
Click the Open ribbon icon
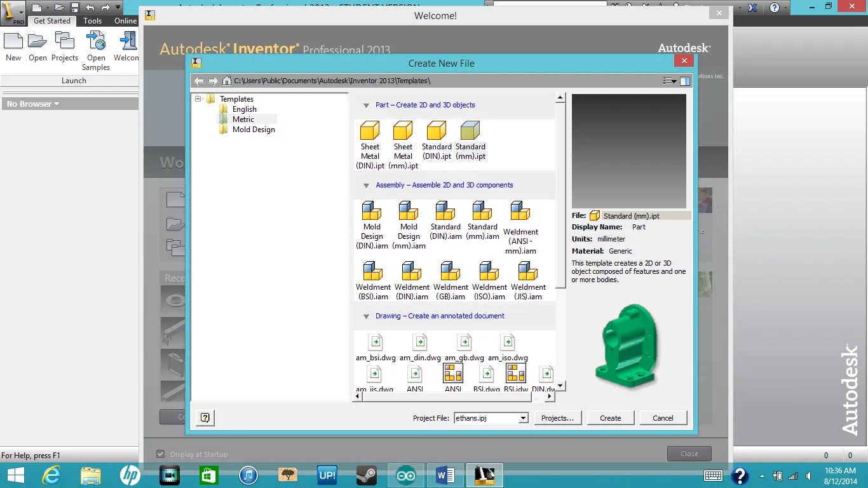[x=37, y=47]
